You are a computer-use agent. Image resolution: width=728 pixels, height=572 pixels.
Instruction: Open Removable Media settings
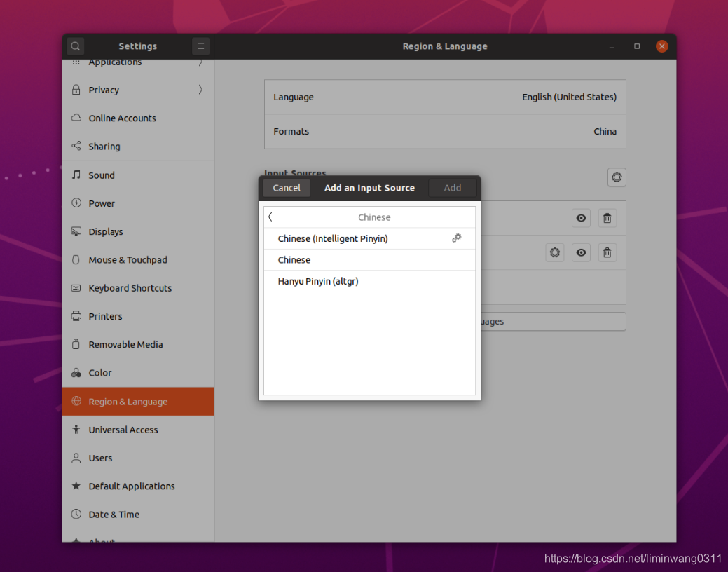[x=138, y=344]
